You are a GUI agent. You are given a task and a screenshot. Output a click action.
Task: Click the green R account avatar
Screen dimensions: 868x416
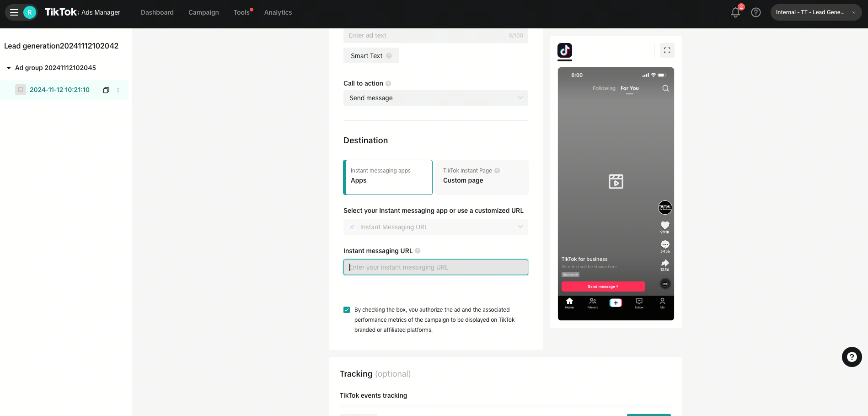[x=30, y=12]
